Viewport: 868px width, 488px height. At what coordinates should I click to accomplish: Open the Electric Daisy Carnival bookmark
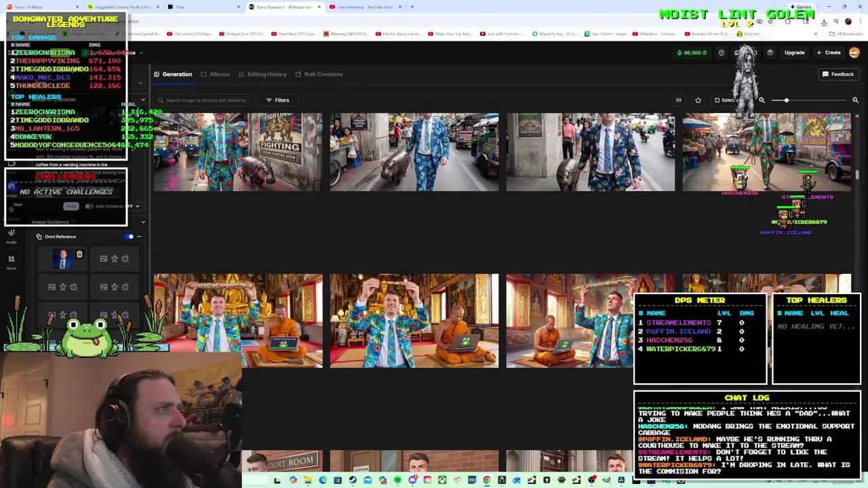tap(400, 33)
